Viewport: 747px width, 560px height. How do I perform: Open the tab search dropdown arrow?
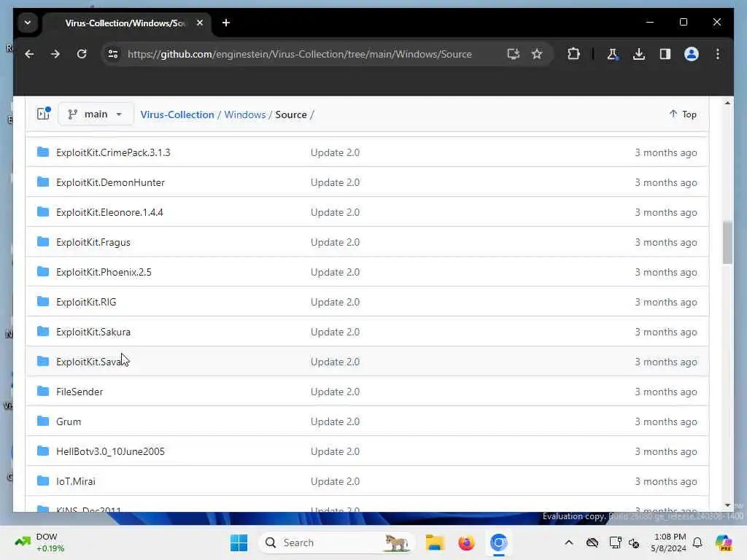pyautogui.click(x=28, y=23)
